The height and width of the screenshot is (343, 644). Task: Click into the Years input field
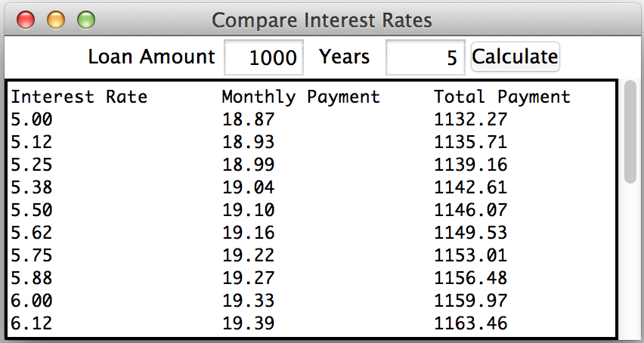425,57
